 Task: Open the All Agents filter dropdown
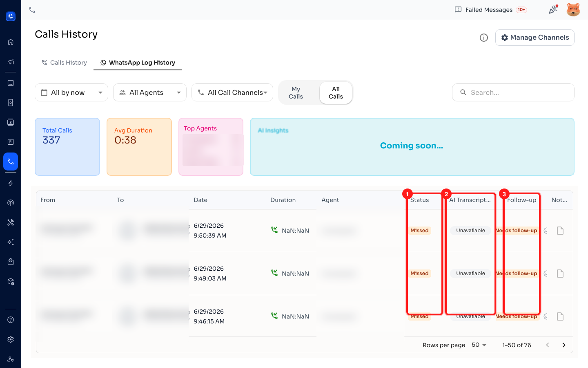click(150, 92)
